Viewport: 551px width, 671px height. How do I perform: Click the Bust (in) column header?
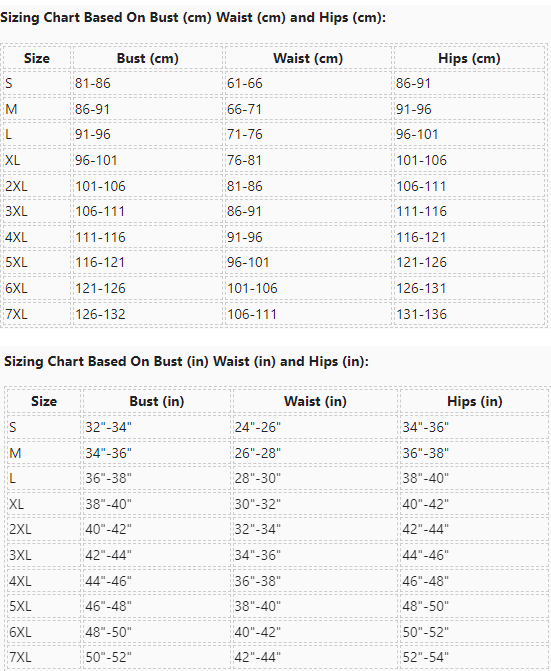click(x=157, y=401)
